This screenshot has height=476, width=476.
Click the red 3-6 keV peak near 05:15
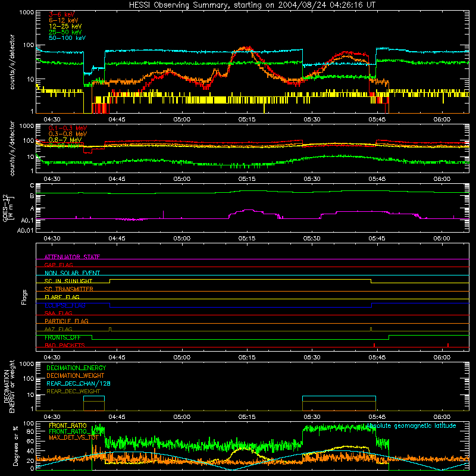249,48
